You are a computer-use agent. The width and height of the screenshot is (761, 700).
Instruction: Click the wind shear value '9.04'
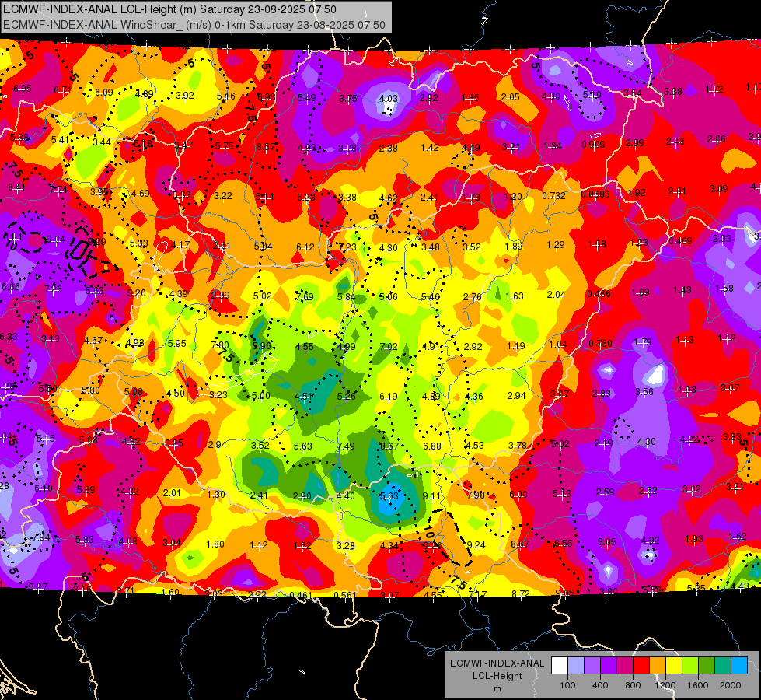(55, 239)
